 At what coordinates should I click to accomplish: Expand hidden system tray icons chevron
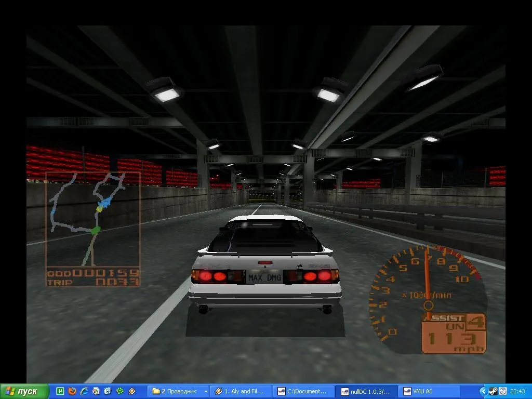pos(484,392)
